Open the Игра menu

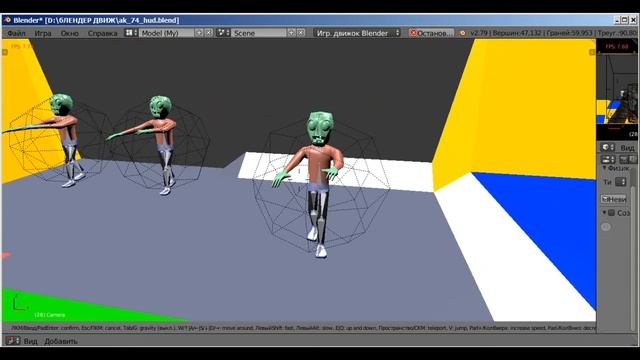click(43, 33)
